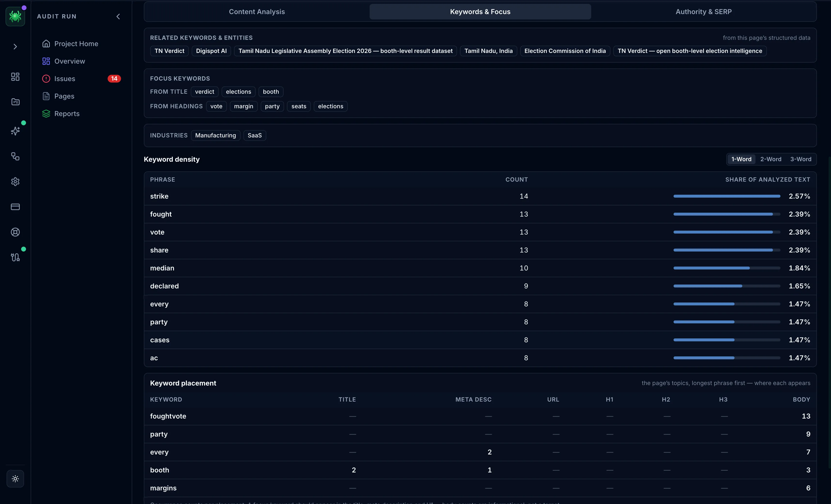Click the margins keyword placement row
Image resolution: width=831 pixels, height=504 pixels.
pyautogui.click(x=480, y=488)
